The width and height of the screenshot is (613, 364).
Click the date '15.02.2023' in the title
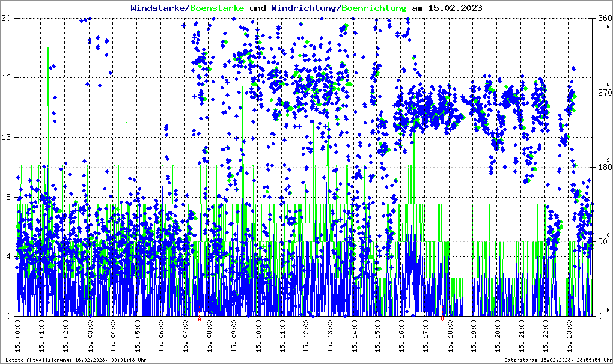click(456, 8)
